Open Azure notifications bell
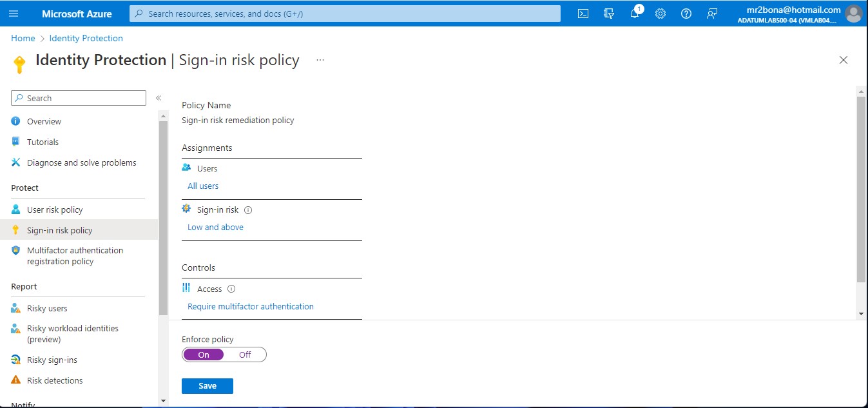The image size is (868, 408). (x=634, y=13)
